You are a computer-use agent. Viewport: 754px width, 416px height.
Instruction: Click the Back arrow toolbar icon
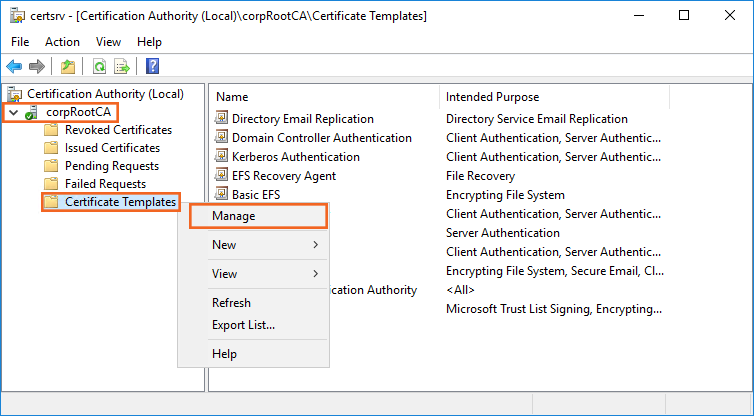pos(14,67)
